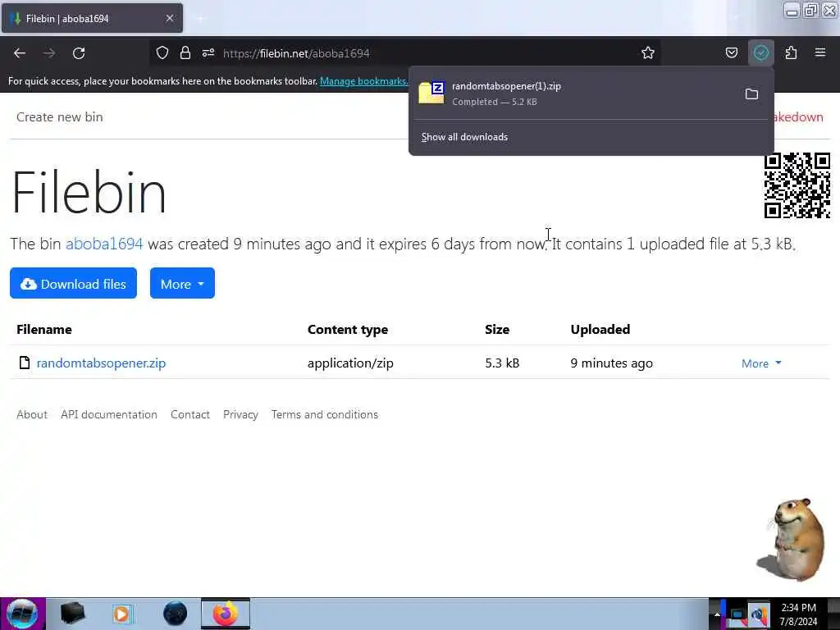Click the 5.3 kB size cell

pos(502,363)
